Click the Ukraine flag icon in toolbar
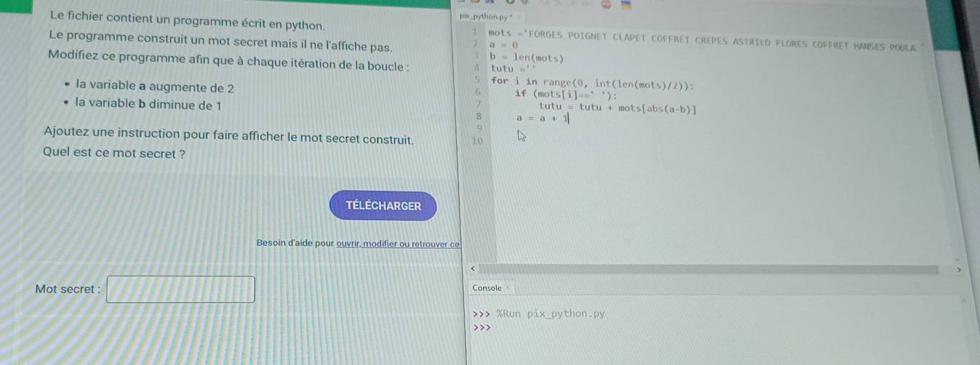Viewport: 980px width, 365px height. click(x=625, y=4)
